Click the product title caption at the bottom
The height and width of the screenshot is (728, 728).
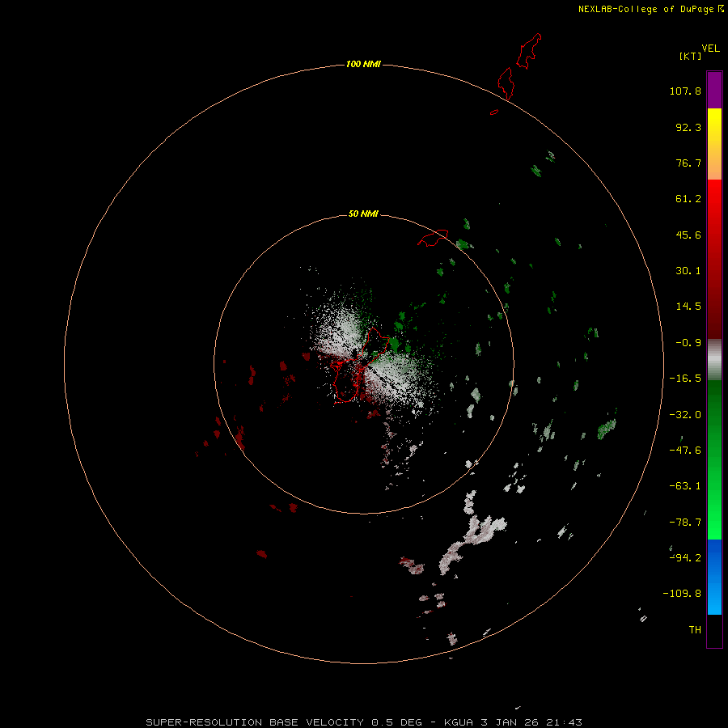(363, 722)
